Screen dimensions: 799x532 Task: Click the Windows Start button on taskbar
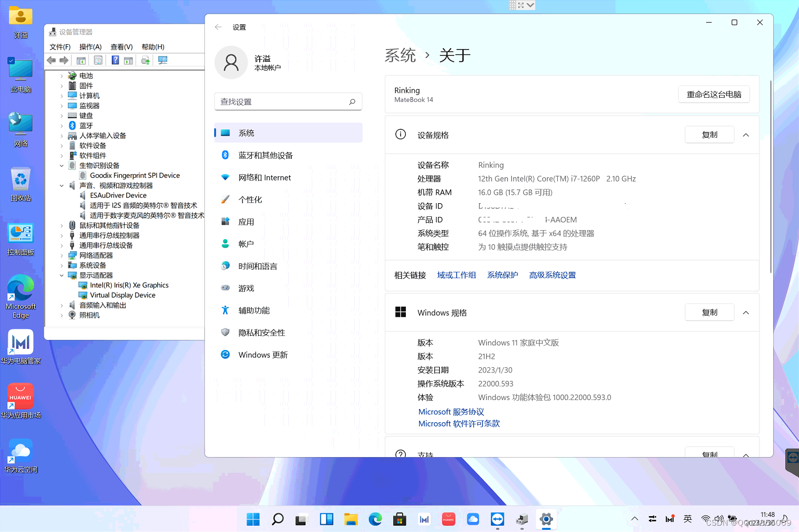coord(253,519)
